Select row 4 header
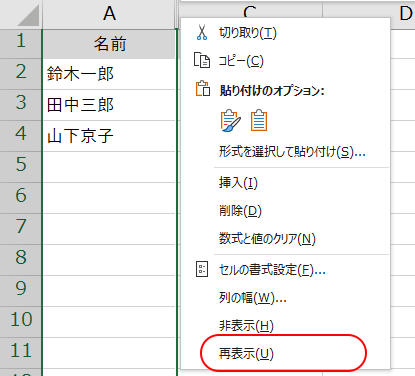Screen dimensions: 415x376 21,136
